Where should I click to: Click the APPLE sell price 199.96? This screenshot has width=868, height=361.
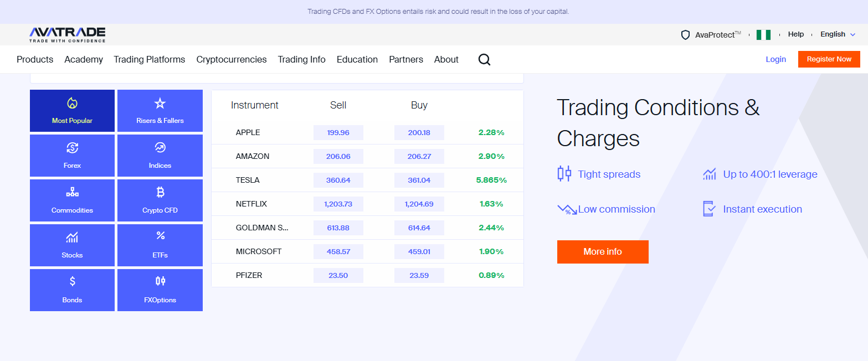pos(338,132)
